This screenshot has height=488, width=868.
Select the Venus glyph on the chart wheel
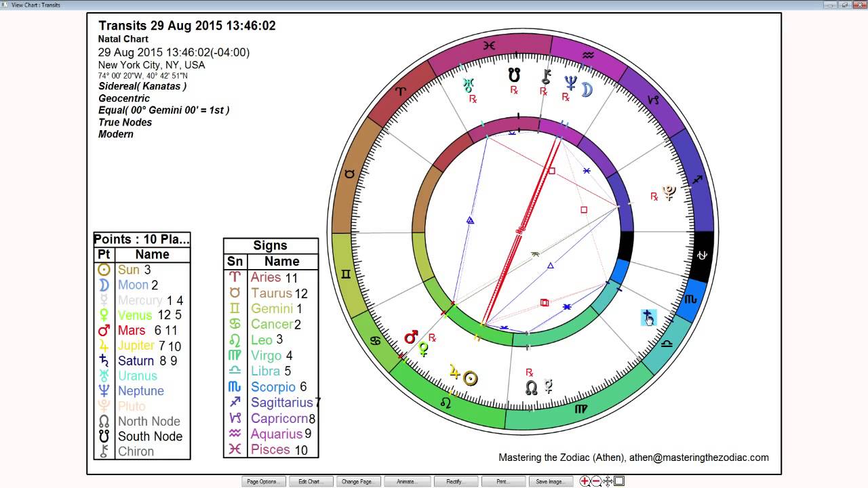pyautogui.click(x=423, y=349)
